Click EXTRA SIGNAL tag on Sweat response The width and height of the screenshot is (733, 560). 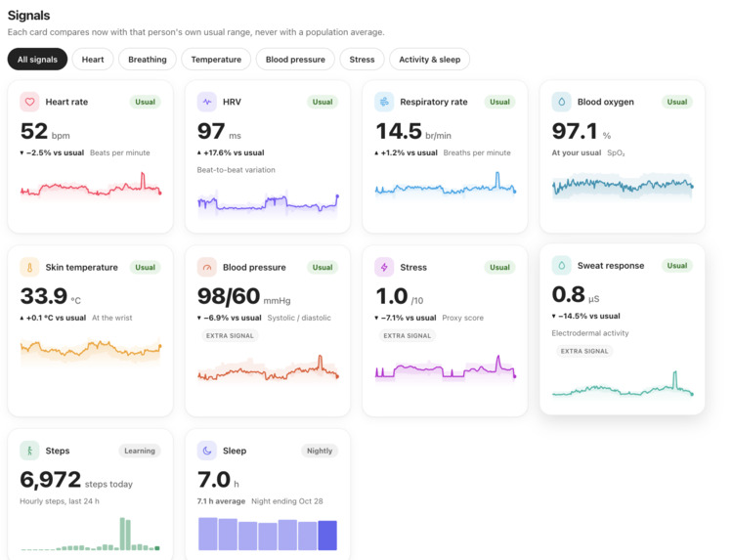pos(584,351)
